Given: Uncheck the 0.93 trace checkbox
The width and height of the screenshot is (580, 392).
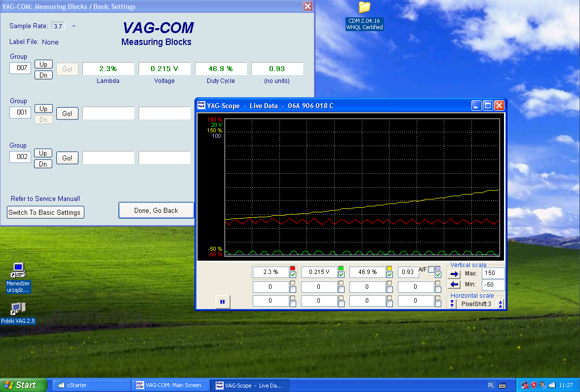Looking at the screenshot, I should tap(438, 275).
